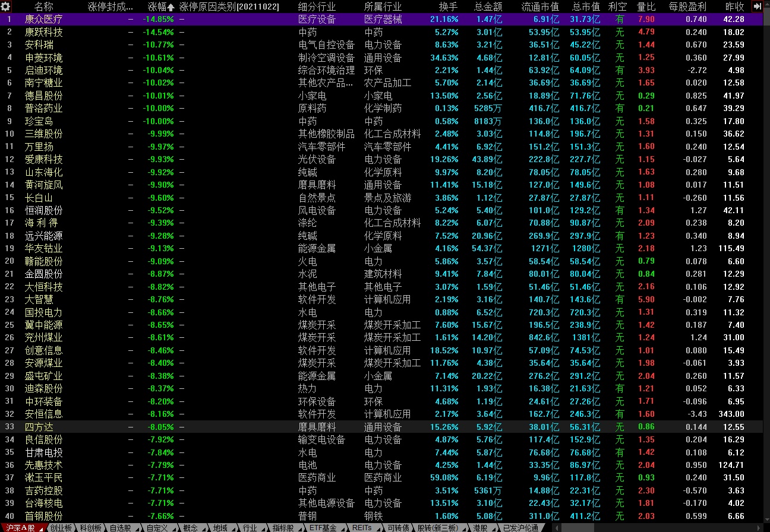The height and width of the screenshot is (532, 770).
Task: Switch to the 已发沪伦通 tab
Action: (520, 527)
